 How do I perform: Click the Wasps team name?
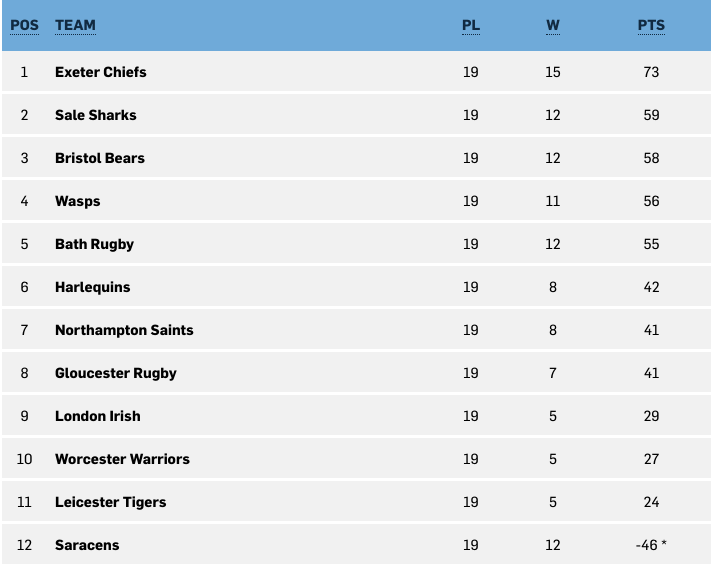click(x=78, y=201)
